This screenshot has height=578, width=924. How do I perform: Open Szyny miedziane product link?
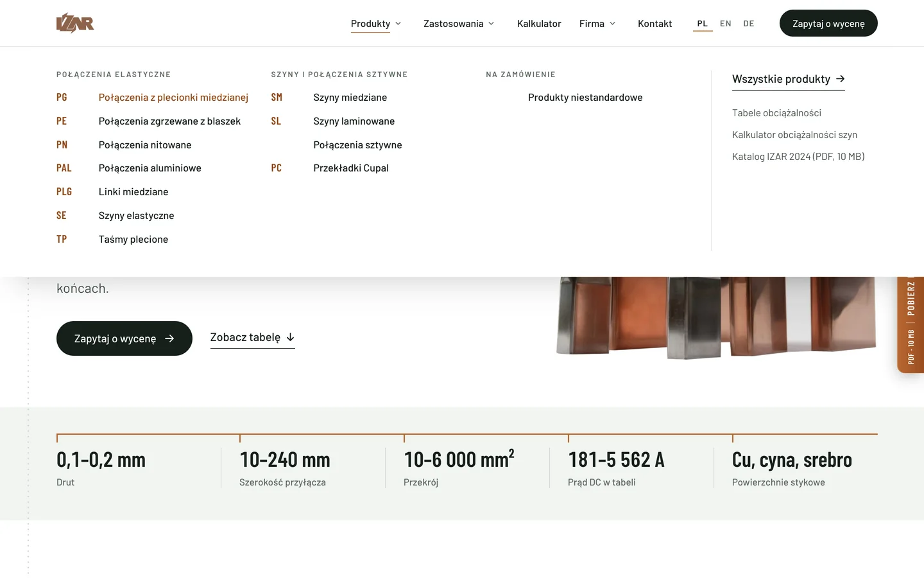[350, 98]
